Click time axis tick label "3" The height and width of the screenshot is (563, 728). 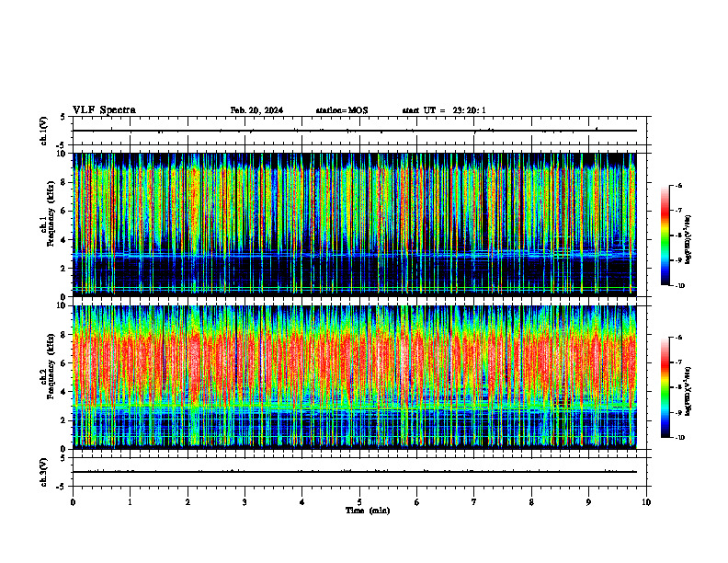click(x=245, y=502)
